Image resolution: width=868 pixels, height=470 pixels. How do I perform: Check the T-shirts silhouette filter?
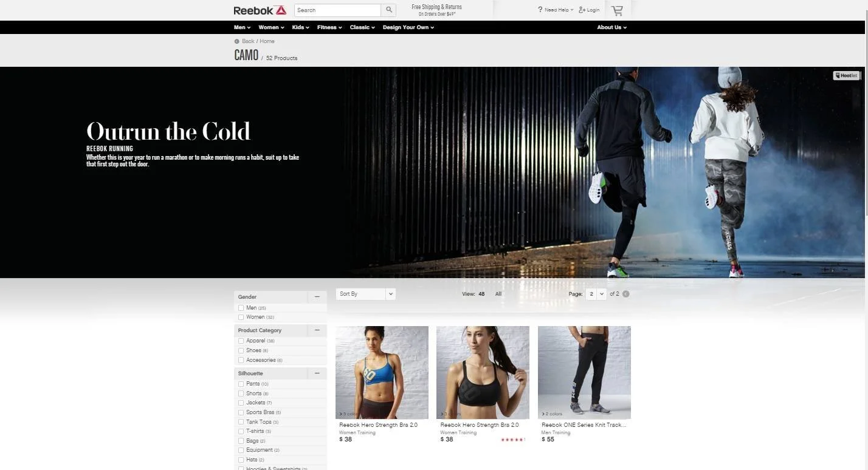point(241,431)
